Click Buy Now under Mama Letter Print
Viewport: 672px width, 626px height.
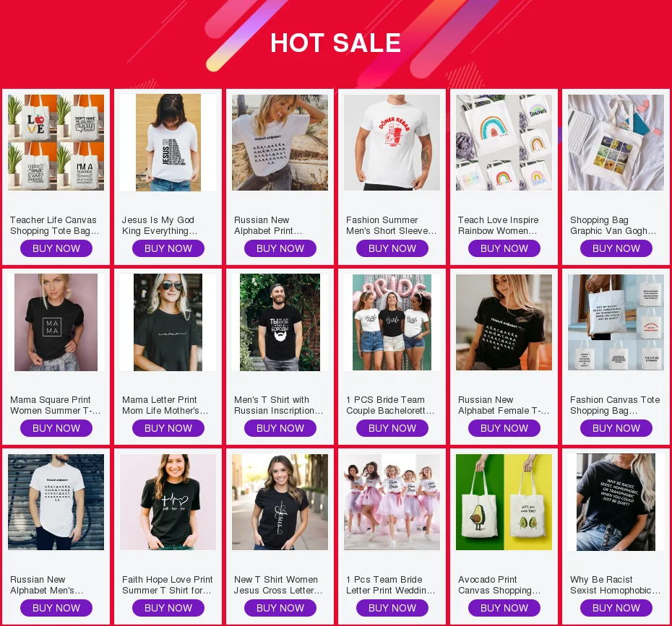pyautogui.click(x=168, y=428)
